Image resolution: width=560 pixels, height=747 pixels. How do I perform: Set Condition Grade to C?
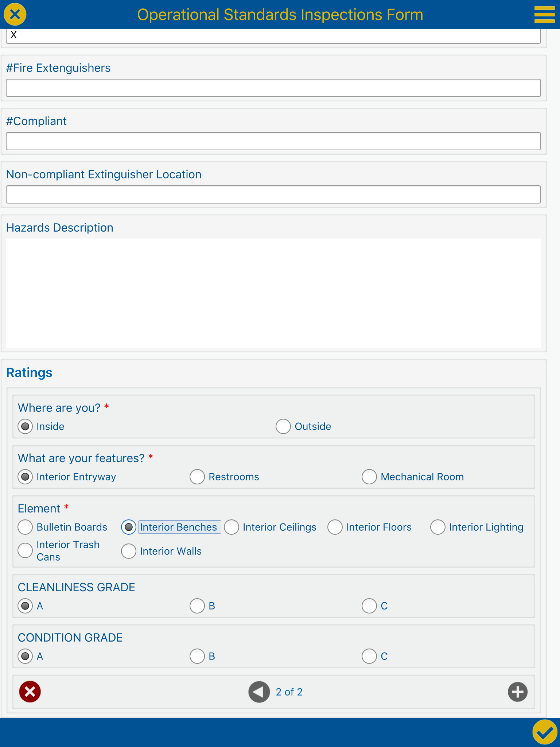(369, 656)
